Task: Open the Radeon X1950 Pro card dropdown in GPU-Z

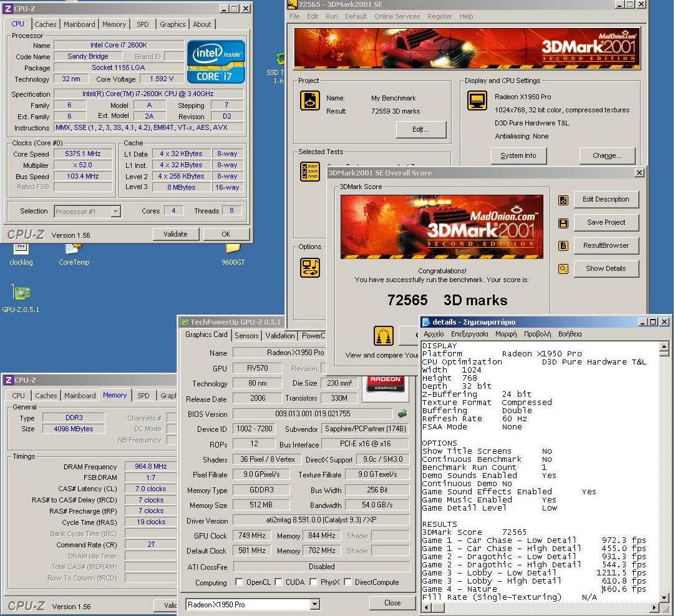Action: pyautogui.click(x=314, y=604)
